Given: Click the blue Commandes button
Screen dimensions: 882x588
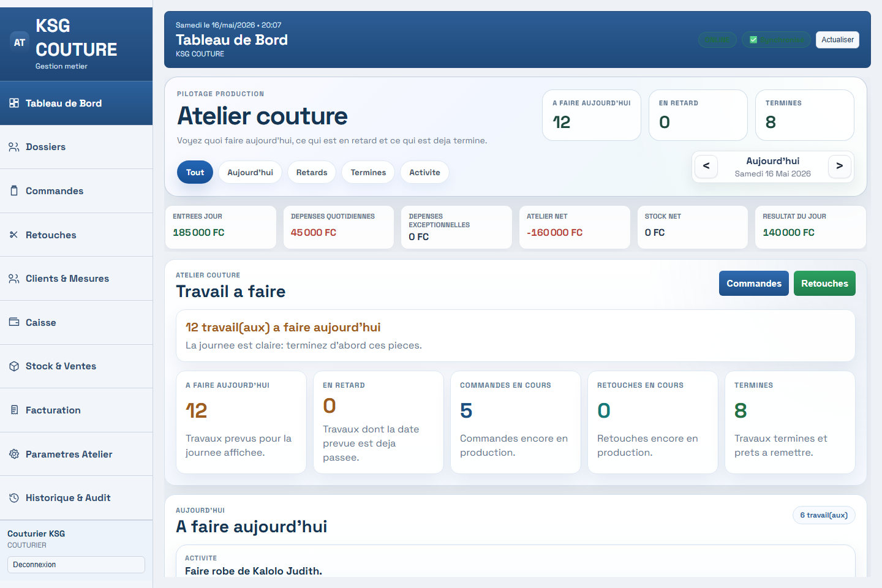Looking at the screenshot, I should 754,284.
